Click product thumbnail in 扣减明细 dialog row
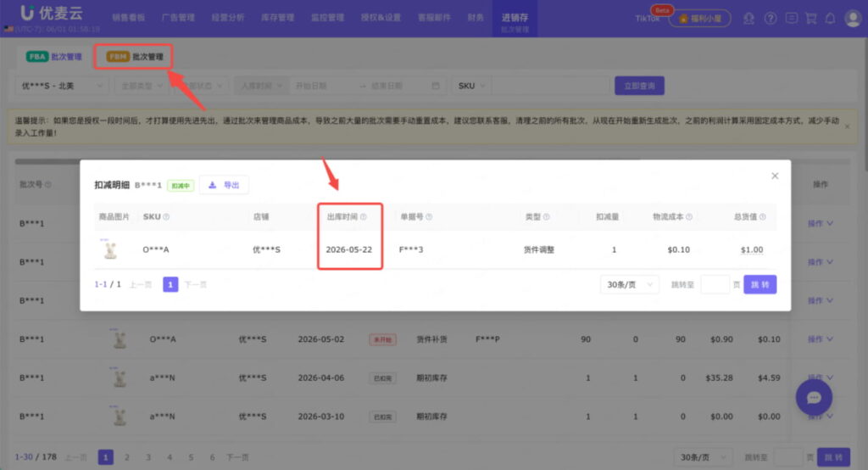This screenshot has width=868, height=470. click(111, 249)
